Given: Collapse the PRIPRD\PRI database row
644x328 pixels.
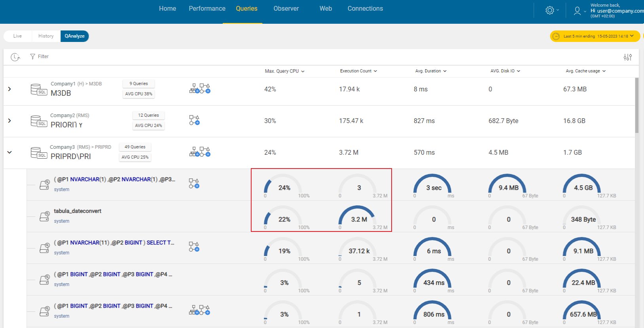Looking at the screenshot, I should coord(9,152).
